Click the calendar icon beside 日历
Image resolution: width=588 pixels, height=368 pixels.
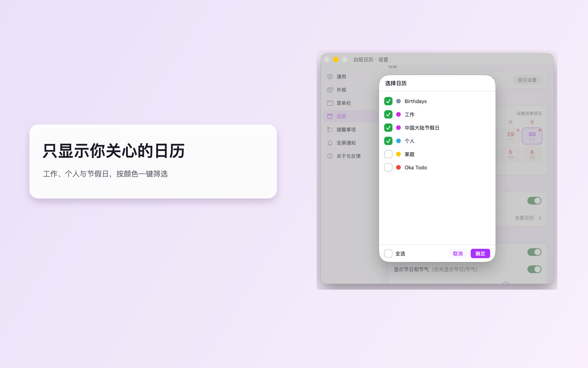[x=330, y=116]
